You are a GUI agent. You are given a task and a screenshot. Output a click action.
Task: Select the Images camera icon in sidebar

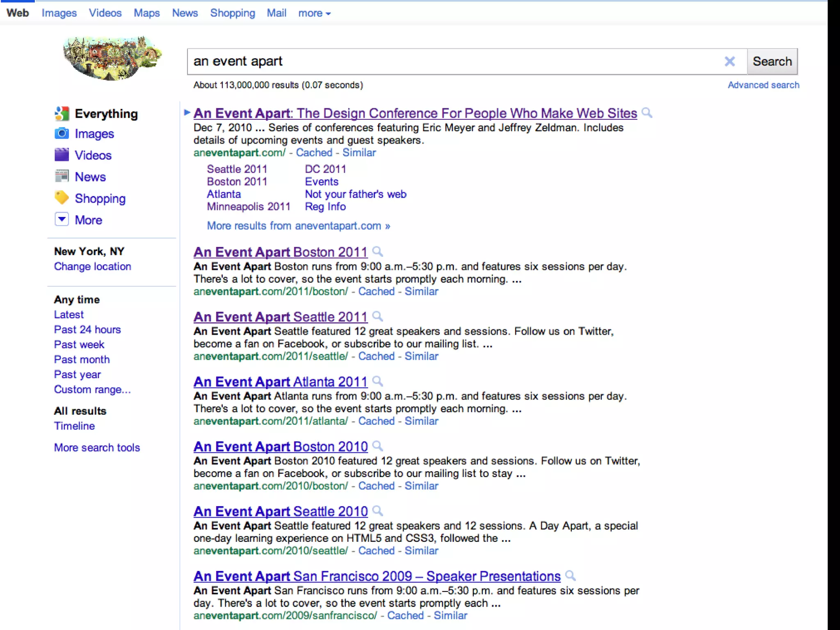[x=62, y=134]
